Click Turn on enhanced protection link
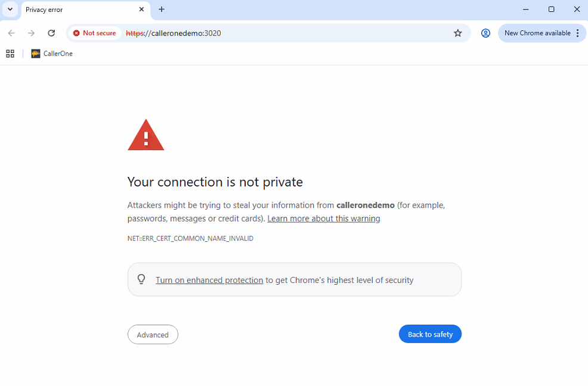The width and height of the screenshot is (588, 386). 209,280
